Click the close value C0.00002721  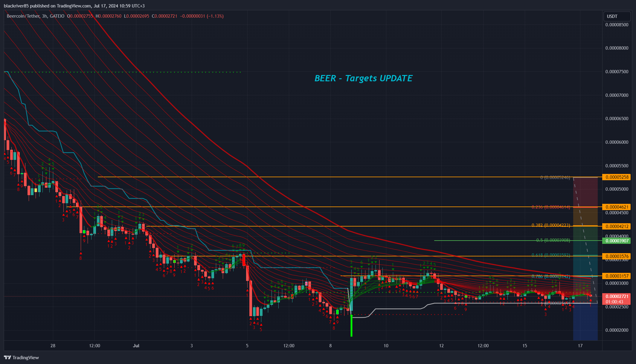point(164,16)
